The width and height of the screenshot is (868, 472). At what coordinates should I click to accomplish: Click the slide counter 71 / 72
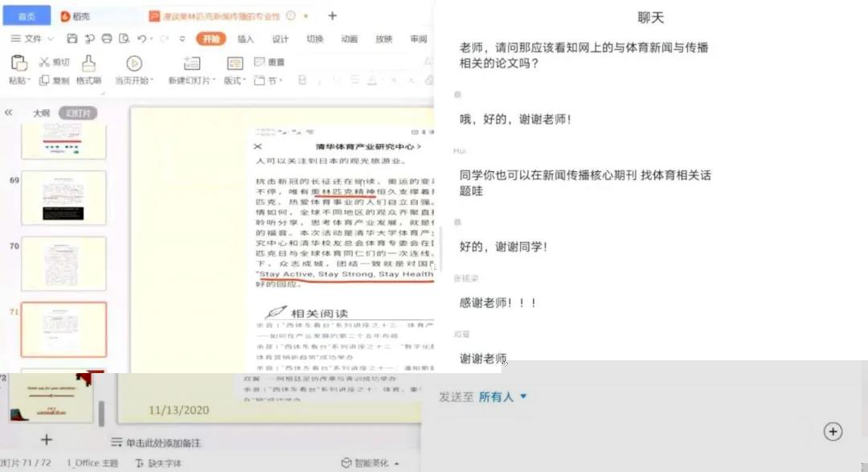26,462
